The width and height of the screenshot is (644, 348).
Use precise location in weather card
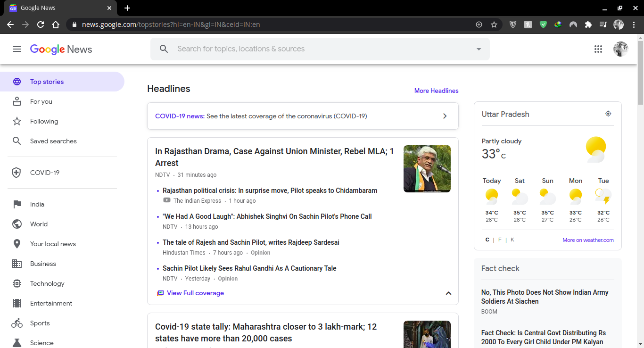[x=608, y=114]
